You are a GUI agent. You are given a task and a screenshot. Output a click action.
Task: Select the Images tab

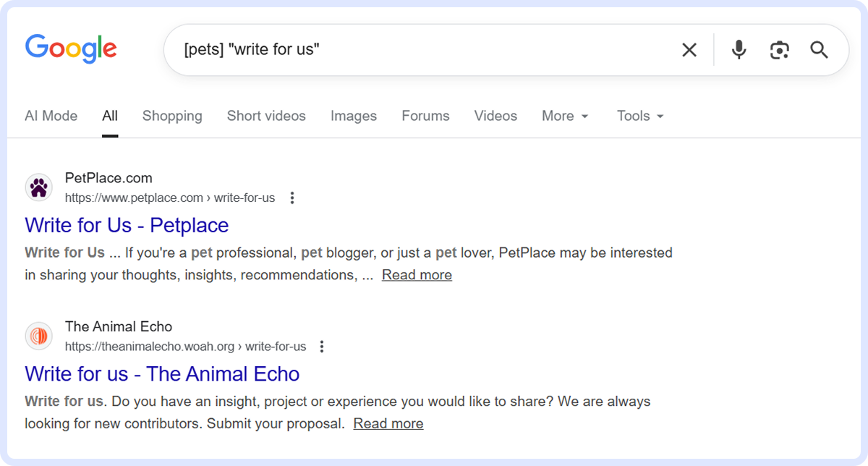(x=354, y=116)
